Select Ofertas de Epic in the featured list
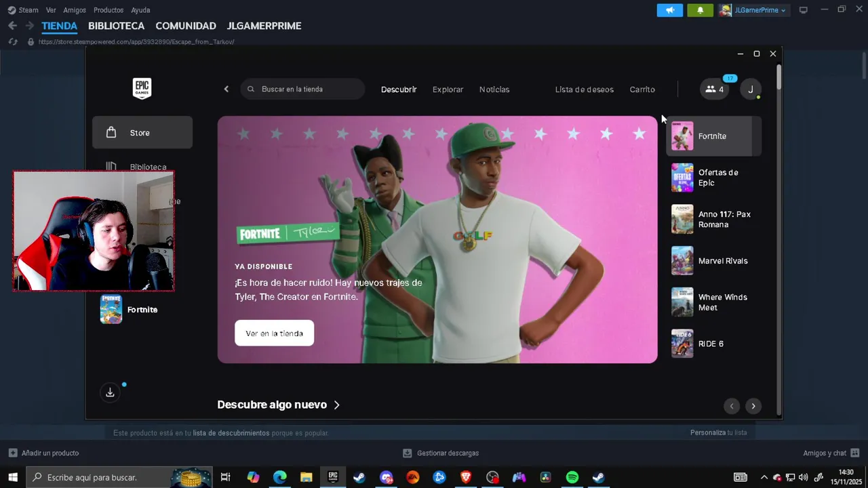Viewport: 868px width, 488px height. 714,178
